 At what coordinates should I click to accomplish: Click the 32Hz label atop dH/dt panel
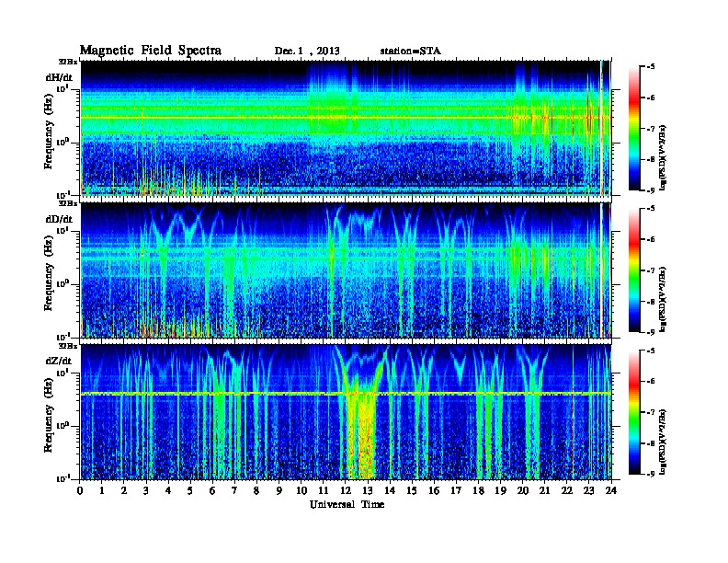68,61
